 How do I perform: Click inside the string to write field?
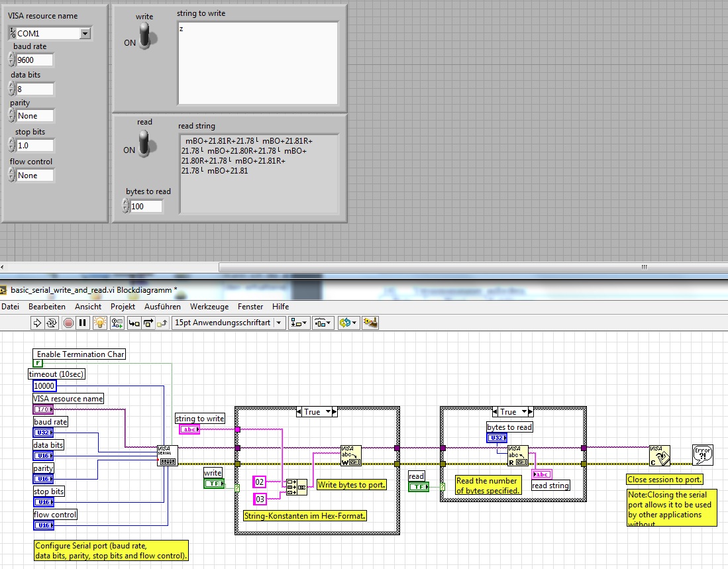point(258,63)
